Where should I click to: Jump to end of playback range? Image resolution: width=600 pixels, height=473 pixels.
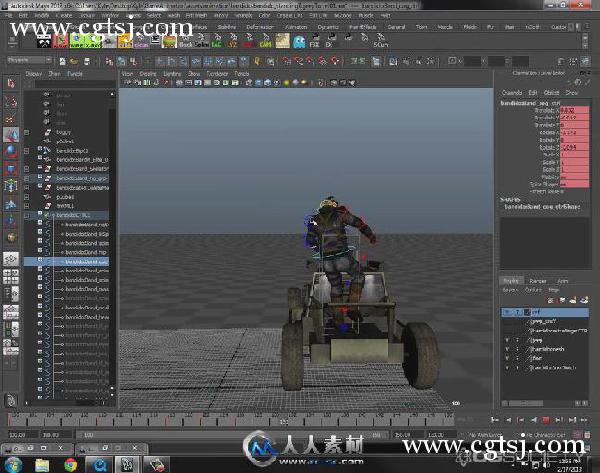tap(584, 420)
